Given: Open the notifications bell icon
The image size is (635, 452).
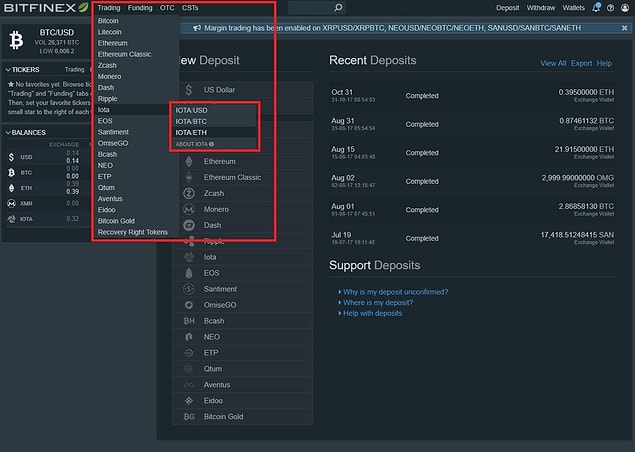Looking at the screenshot, I should 596,8.
